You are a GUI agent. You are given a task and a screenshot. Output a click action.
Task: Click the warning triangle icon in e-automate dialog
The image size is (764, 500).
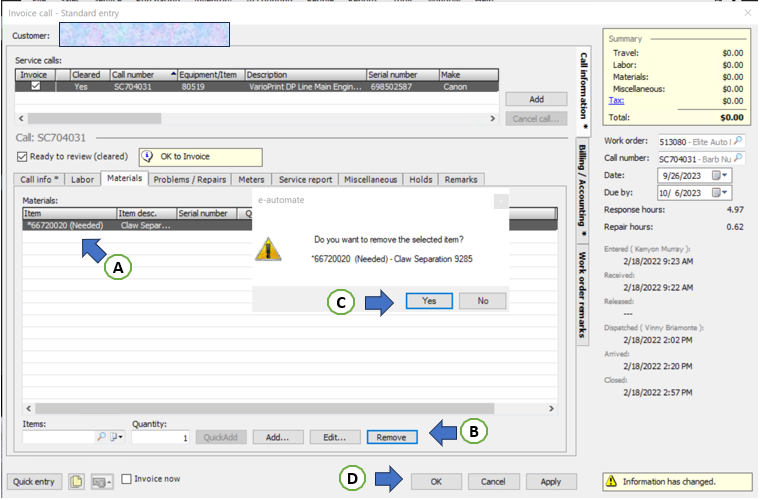tap(268, 250)
